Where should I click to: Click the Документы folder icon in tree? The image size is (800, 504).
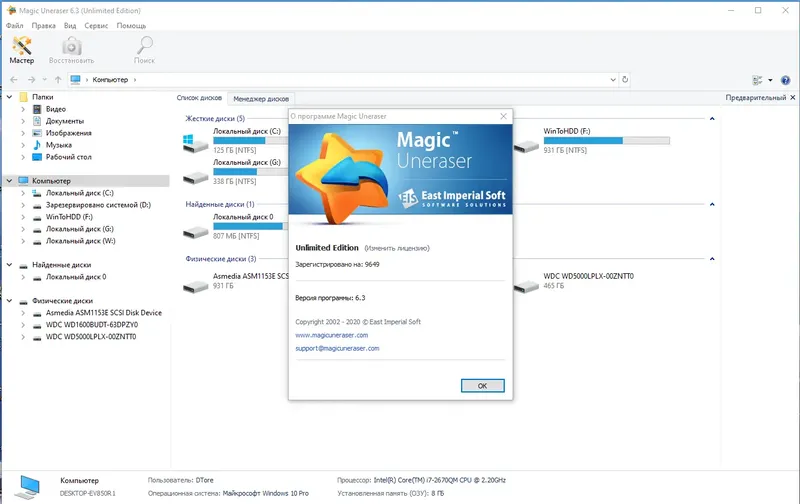tap(37, 121)
